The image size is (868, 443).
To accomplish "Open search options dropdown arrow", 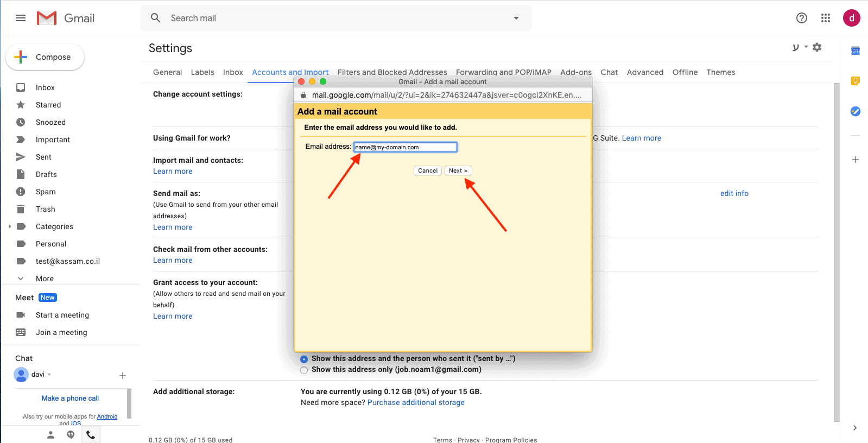I will point(516,18).
